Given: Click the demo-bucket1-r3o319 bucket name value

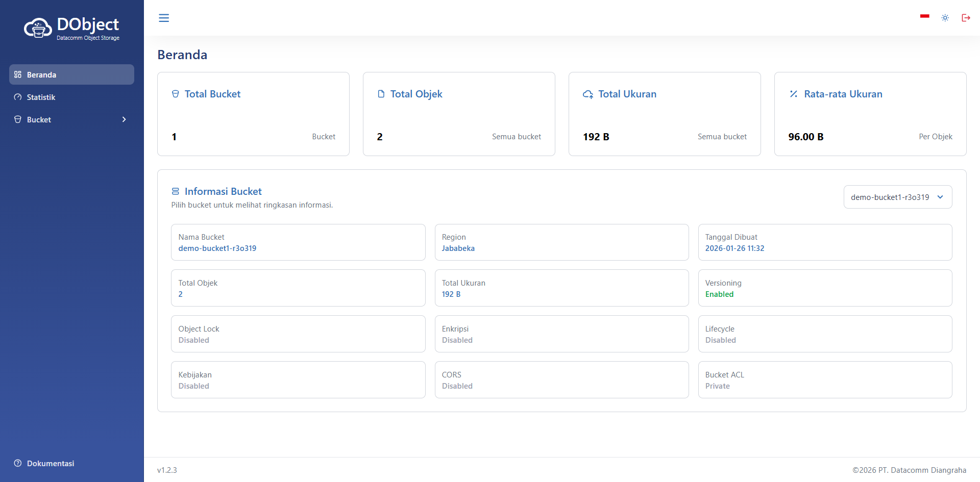Looking at the screenshot, I should tap(217, 248).
